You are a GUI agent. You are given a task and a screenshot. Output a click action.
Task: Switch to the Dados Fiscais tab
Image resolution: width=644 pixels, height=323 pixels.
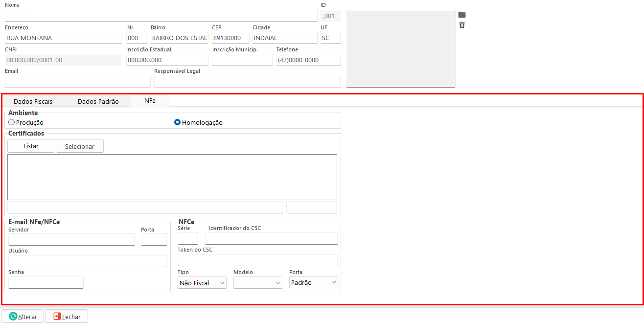[33, 101]
